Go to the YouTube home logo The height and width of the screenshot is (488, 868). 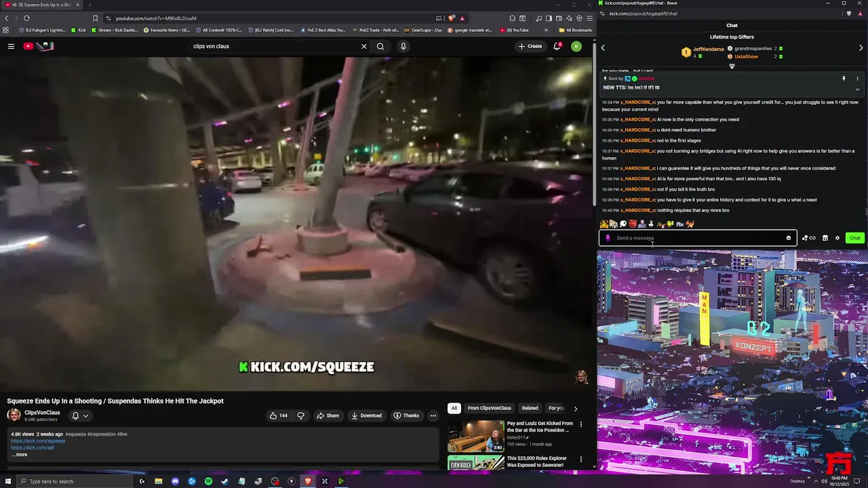(39, 46)
